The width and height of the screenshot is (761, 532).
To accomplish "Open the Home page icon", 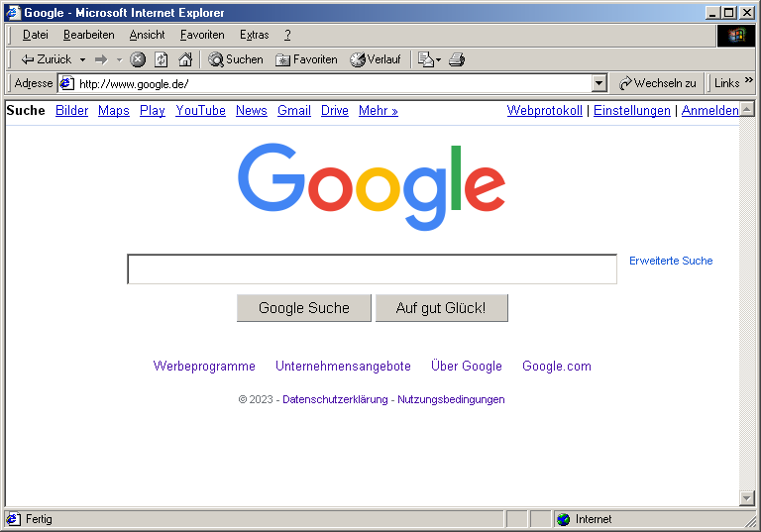I will pyautogui.click(x=185, y=59).
